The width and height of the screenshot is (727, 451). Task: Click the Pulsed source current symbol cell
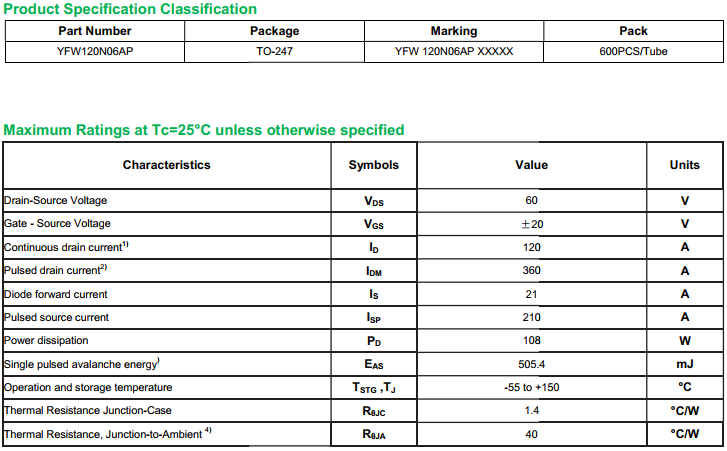(x=373, y=318)
